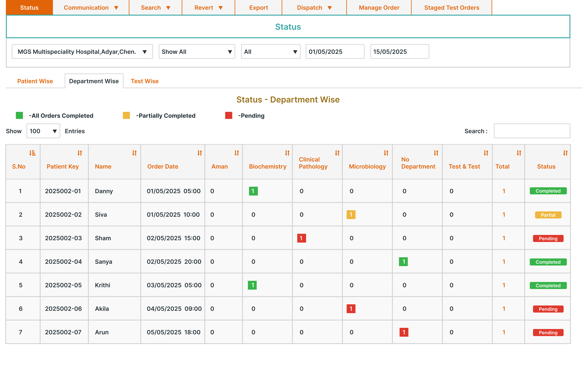The width and height of the screenshot is (588, 374).
Task: Click sort icon in Total column
Action: (x=519, y=153)
